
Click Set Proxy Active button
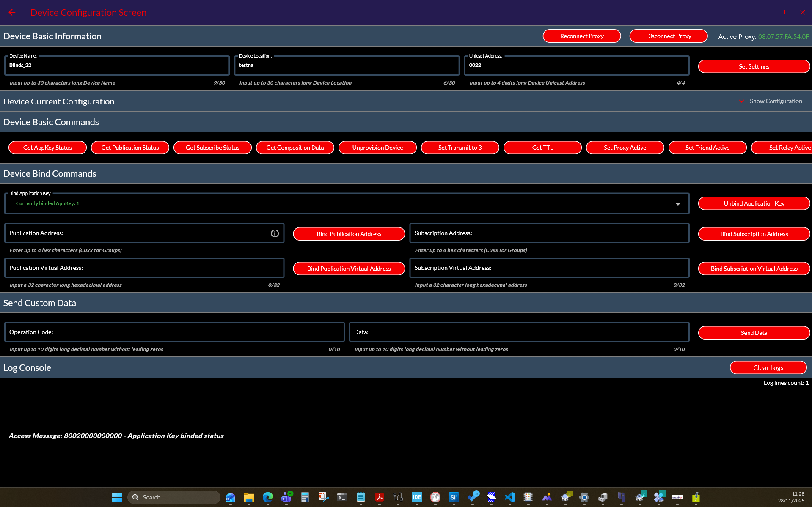[625, 148]
